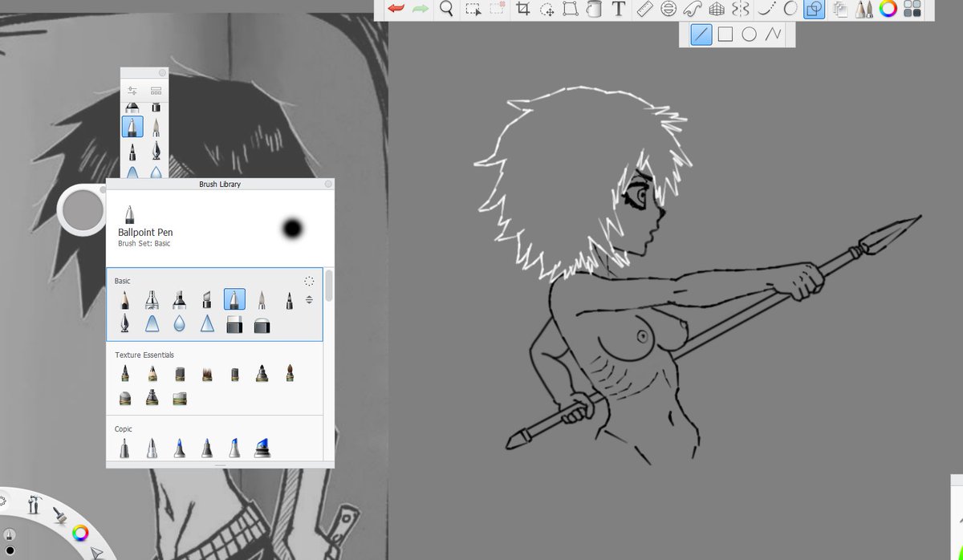Select the Blur teardrop brush in Basic set
This screenshot has height=560, width=963.
[x=179, y=323]
